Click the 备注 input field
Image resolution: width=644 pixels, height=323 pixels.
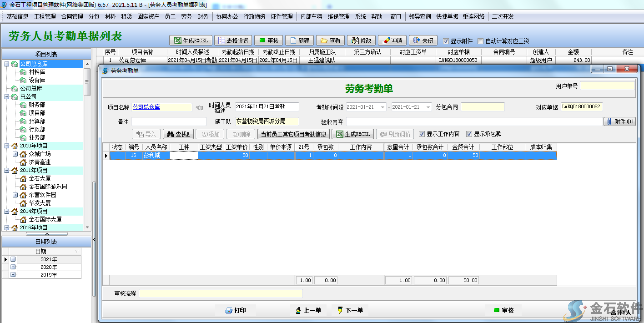point(169,121)
